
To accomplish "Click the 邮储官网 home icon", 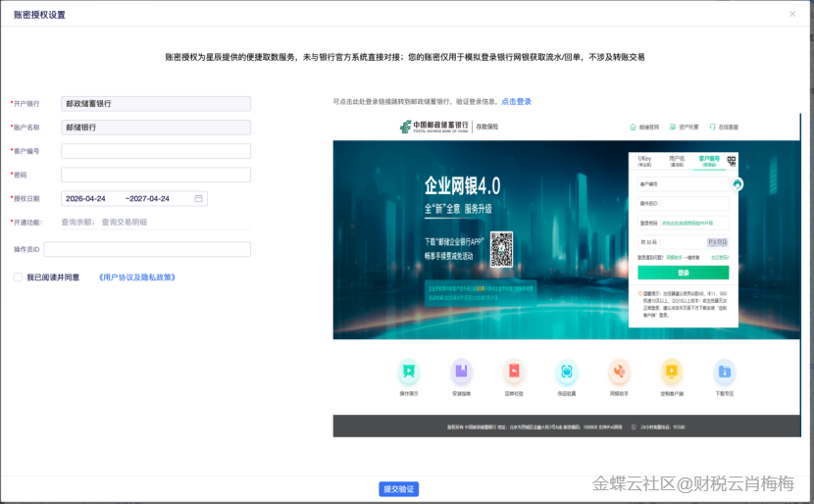I will 633,126.
